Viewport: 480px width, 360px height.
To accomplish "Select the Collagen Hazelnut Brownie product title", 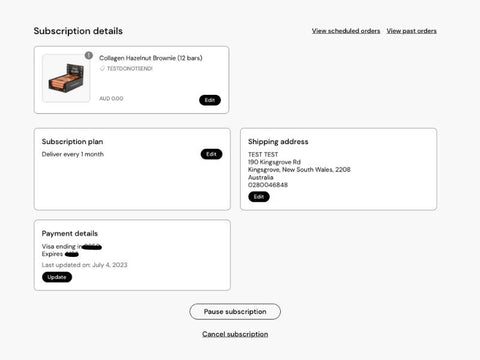I will click(x=151, y=58).
